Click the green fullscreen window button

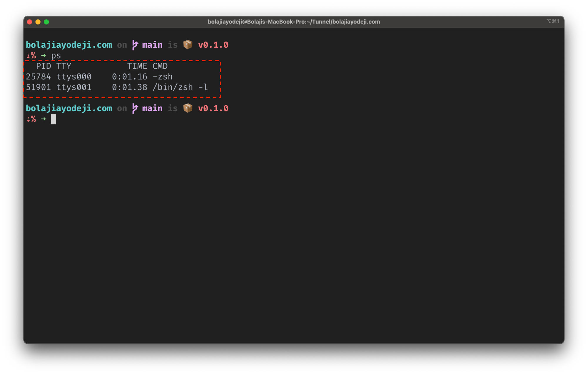click(x=46, y=22)
